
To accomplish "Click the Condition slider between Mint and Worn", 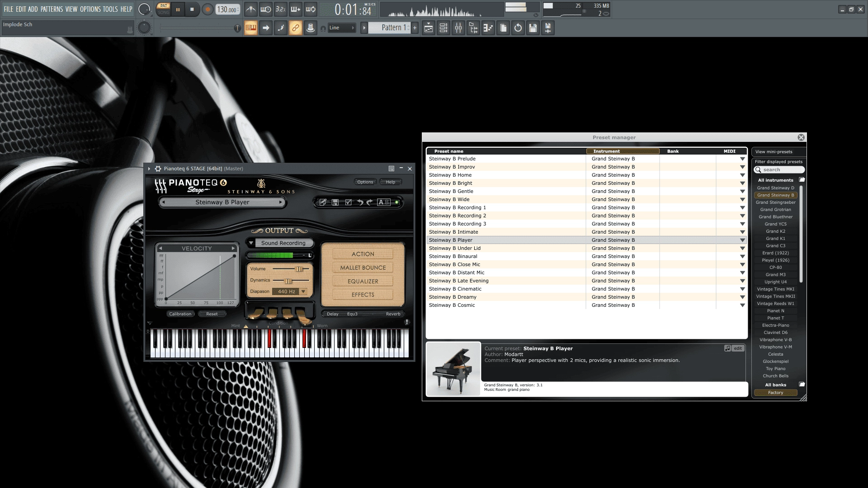I will point(278,326).
